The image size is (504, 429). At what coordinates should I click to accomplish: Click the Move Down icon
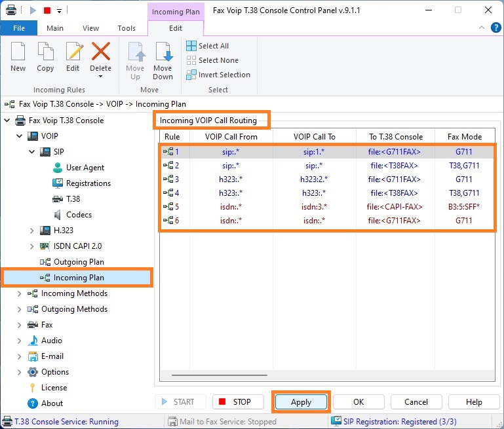pos(164,52)
